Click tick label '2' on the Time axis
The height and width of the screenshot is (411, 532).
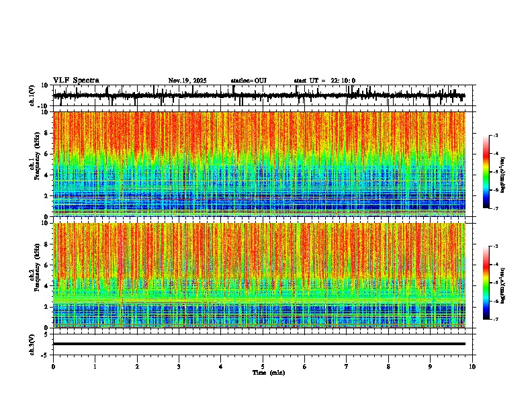(137, 367)
